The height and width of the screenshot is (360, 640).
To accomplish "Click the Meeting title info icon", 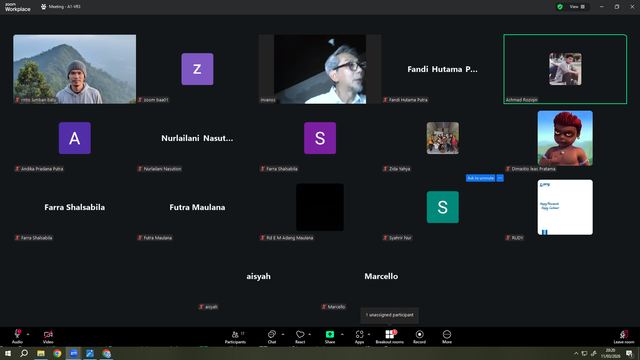I will [43, 7].
